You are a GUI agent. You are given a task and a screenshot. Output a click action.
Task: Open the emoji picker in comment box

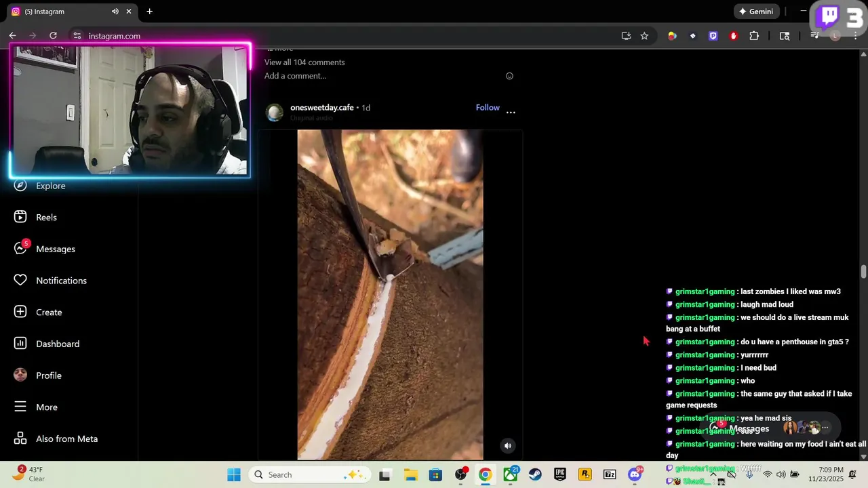click(x=509, y=76)
